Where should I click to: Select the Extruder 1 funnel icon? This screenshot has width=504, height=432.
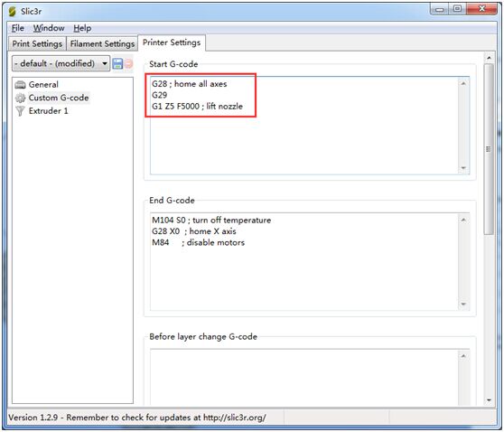click(x=20, y=111)
